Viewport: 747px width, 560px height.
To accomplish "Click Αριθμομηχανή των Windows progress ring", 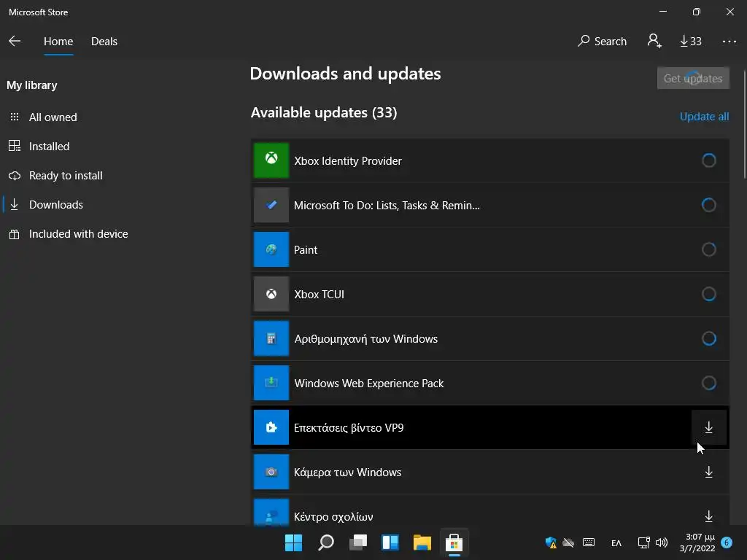I will point(709,338).
